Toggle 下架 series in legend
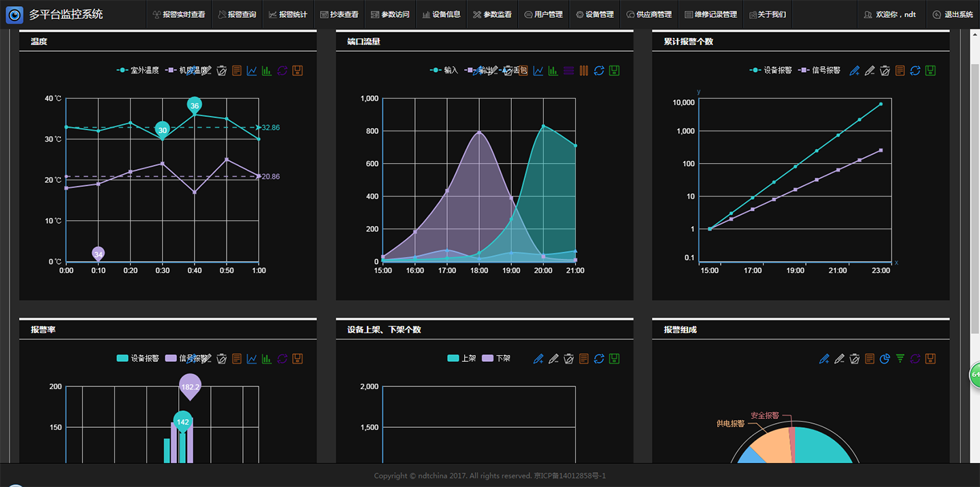Screen dimensions: 980x487 pyautogui.click(x=496, y=358)
